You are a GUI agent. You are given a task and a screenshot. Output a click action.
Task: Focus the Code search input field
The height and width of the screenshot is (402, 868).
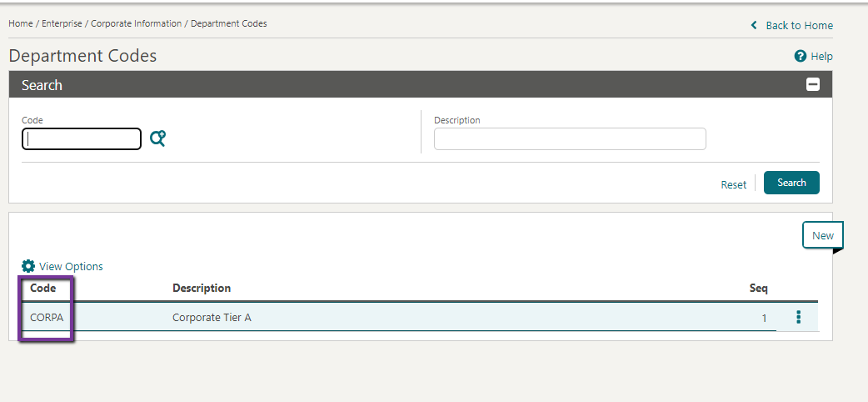[82, 139]
